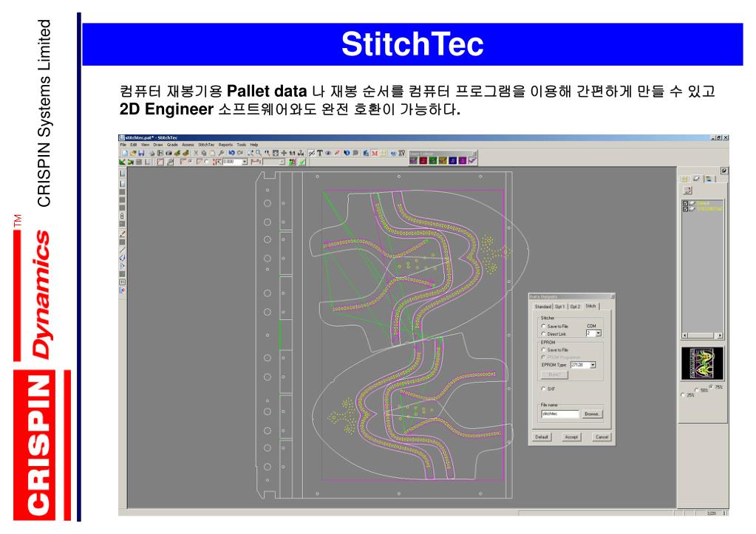Screen dimensions: 756x534
Task: Click the Cancel button
Action: coord(602,437)
